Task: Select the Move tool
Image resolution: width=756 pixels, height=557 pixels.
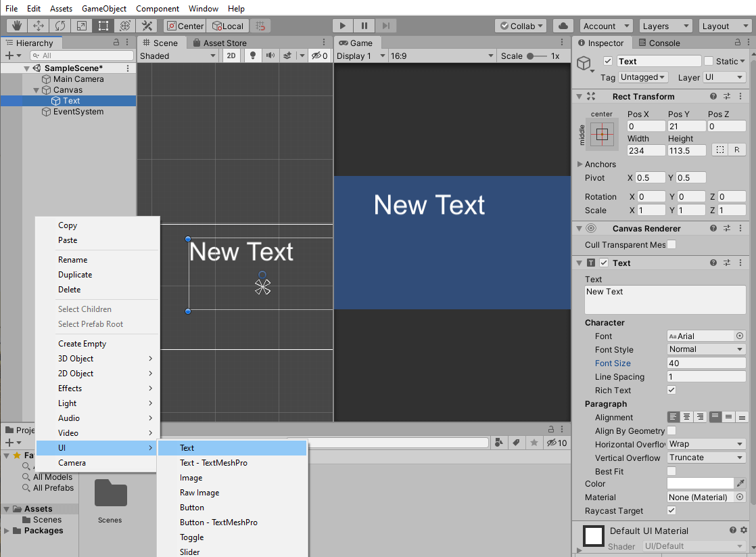Action: [39, 26]
